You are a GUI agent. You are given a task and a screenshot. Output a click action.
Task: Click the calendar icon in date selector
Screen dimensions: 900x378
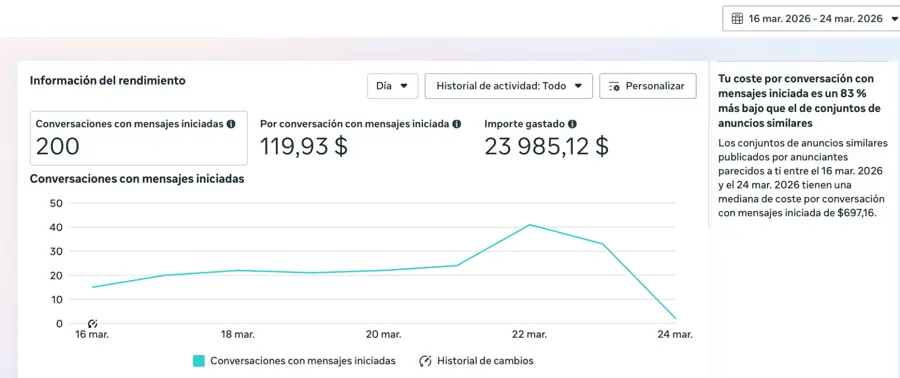(x=737, y=19)
